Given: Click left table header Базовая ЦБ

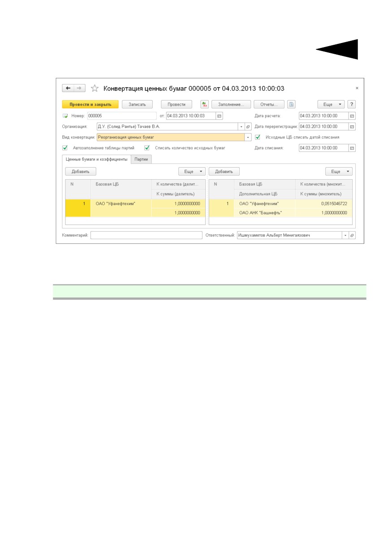Looking at the screenshot, I should pyautogui.click(x=121, y=184).
